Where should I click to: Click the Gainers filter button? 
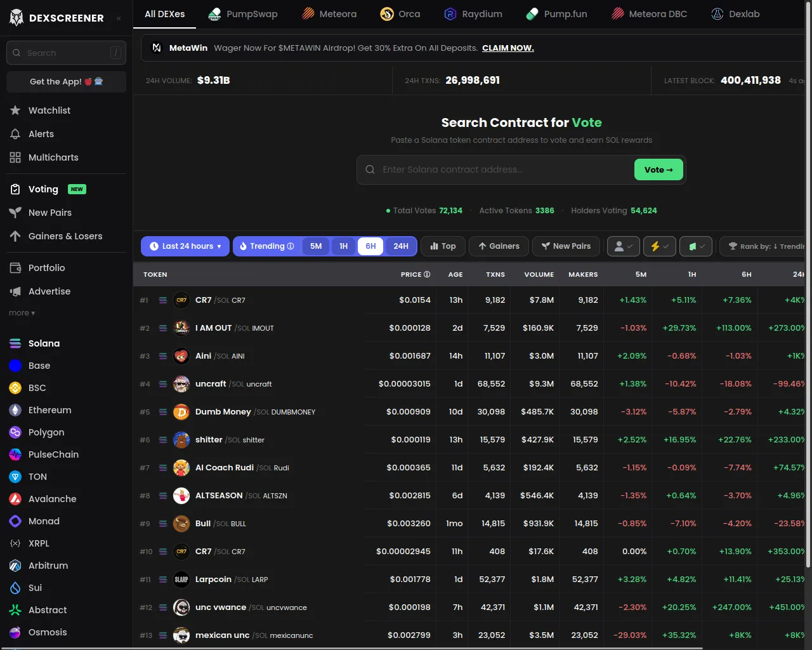[499, 246]
